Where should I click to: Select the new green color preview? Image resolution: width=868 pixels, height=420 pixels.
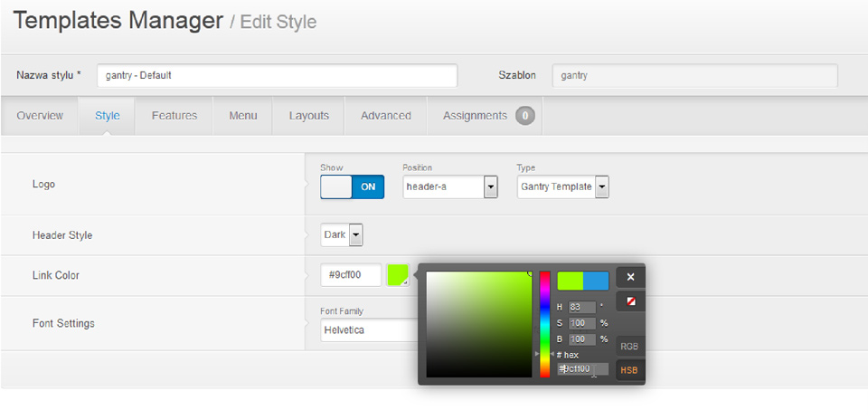point(571,281)
